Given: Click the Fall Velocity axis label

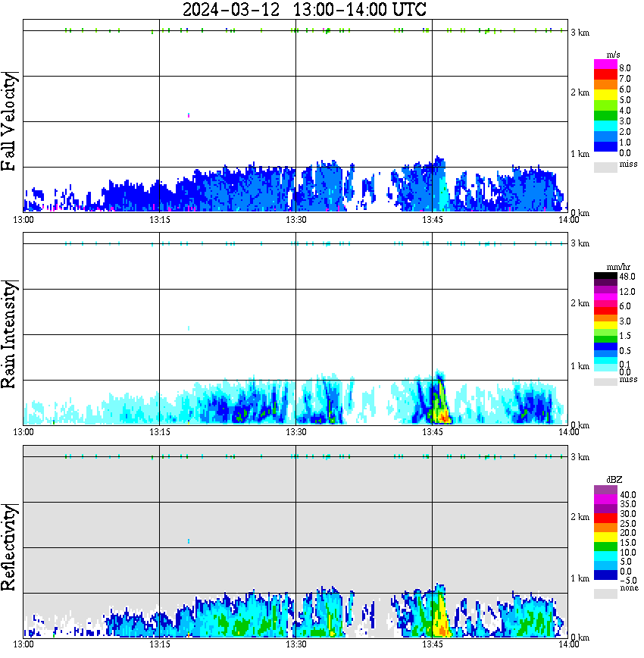Looking at the screenshot, I should (9, 122).
